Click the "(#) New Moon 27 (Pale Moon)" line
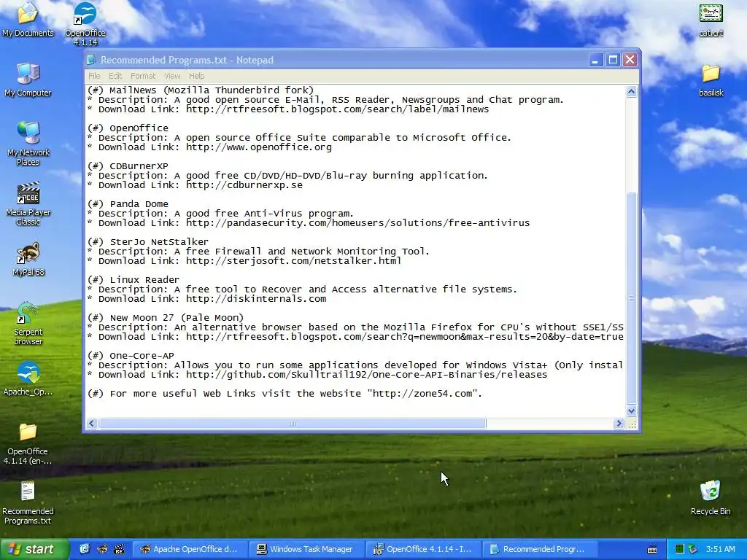747x560 pixels. [x=166, y=318]
